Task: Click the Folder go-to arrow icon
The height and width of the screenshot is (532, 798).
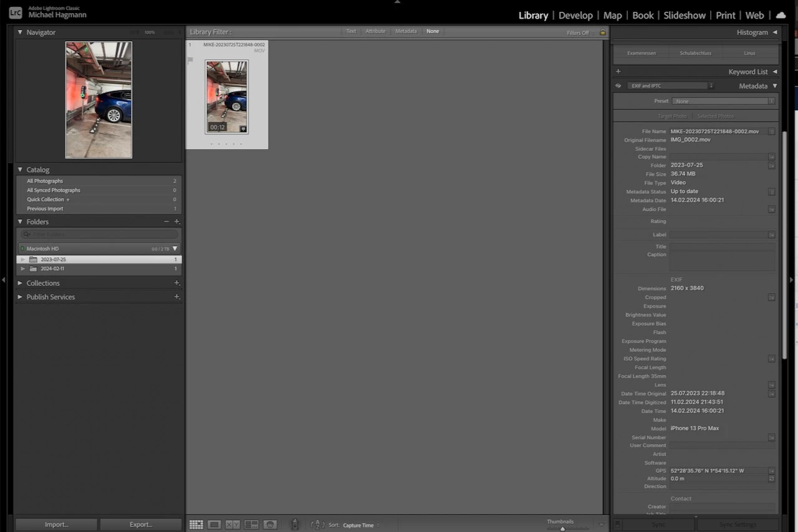Action: point(772,165)
